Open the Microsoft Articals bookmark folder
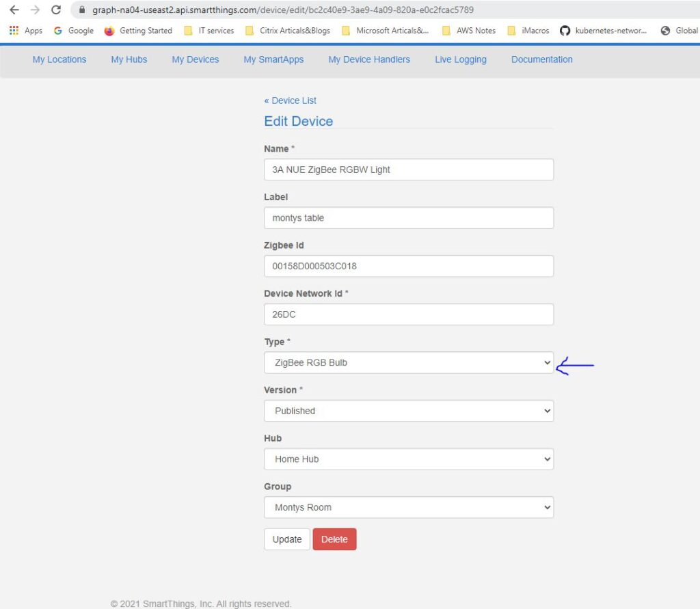This screenshot has height=609, width=700. point(386,30)
